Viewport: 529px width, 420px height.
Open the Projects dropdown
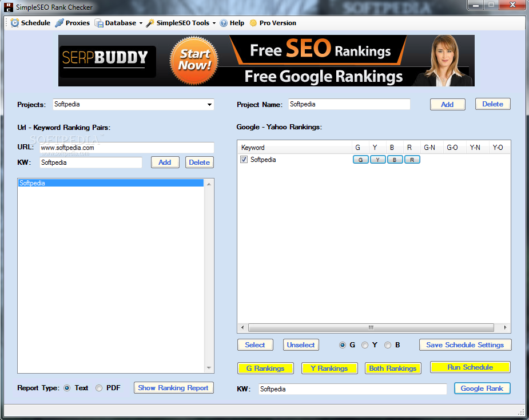click(209, 104)
